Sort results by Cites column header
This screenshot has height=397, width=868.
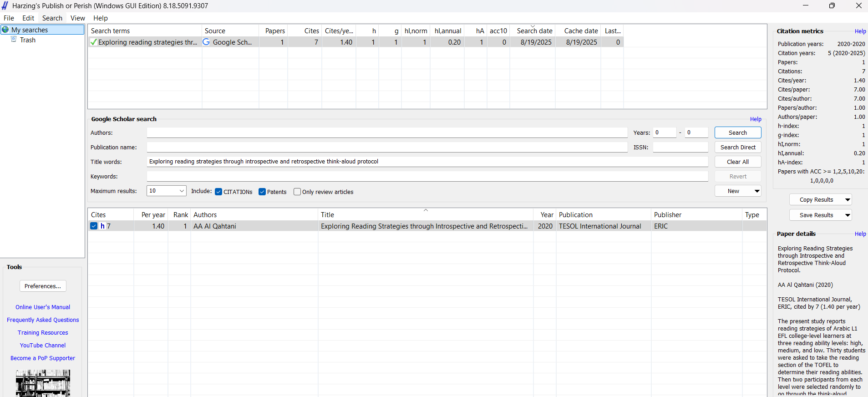(111, 214)
